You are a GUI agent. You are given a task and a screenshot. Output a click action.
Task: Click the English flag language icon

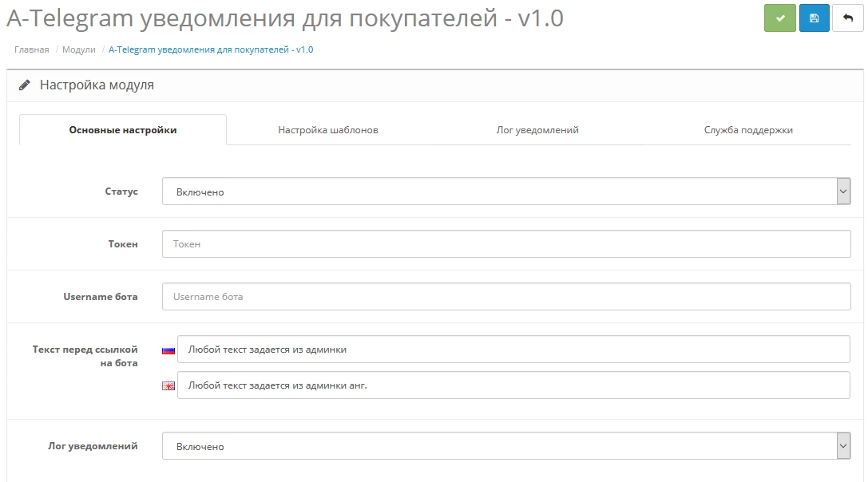click(x=168, y=385)
